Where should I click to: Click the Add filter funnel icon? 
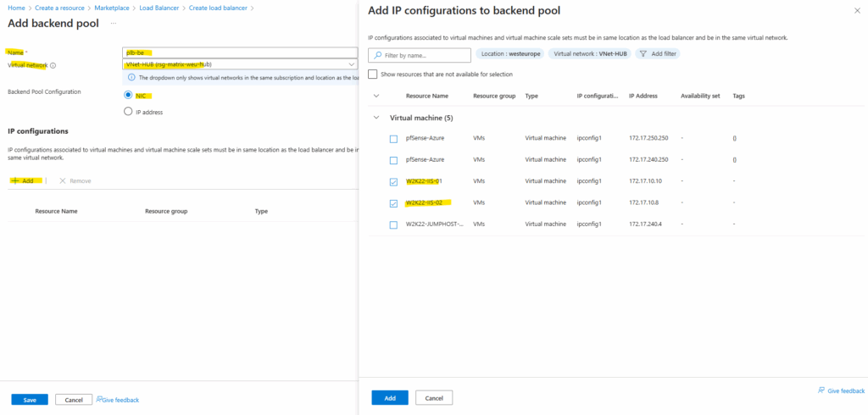pos(643,54)
